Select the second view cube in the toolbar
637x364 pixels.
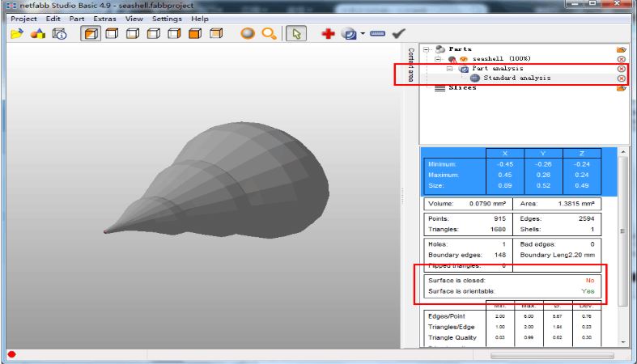pyautogui.click(x=112, y=34)
